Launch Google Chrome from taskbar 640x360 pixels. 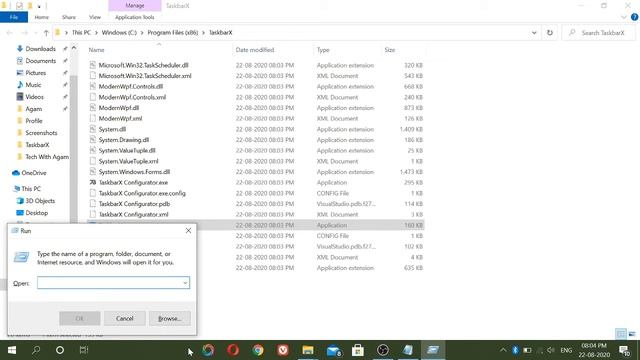coord(258,350)
